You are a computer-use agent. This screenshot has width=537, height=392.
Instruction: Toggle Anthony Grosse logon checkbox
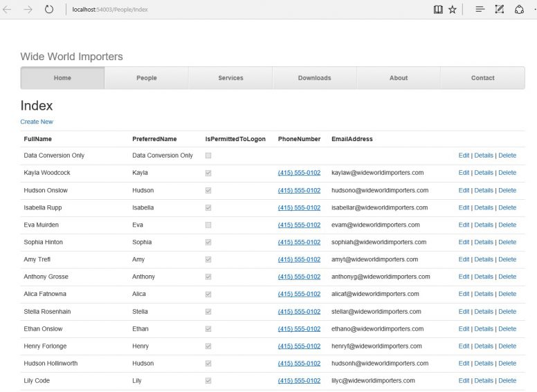(208, 277)
